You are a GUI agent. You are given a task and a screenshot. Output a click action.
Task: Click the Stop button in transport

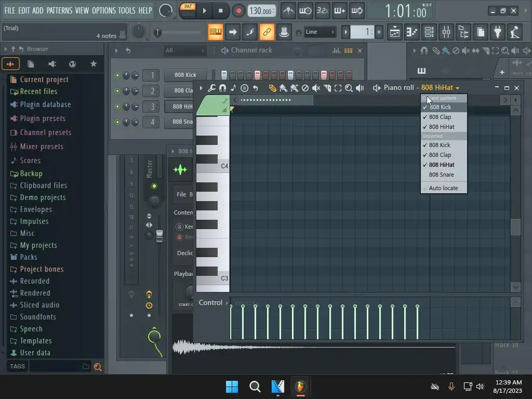pos(220,11)
